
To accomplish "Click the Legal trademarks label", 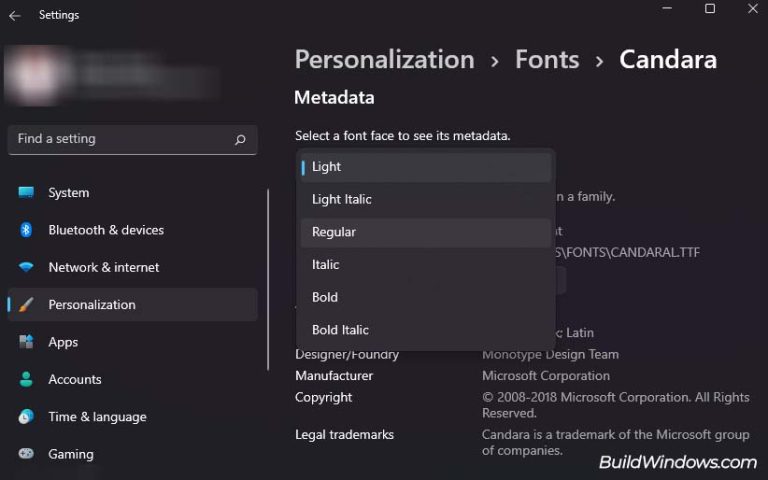I will 344,434.
